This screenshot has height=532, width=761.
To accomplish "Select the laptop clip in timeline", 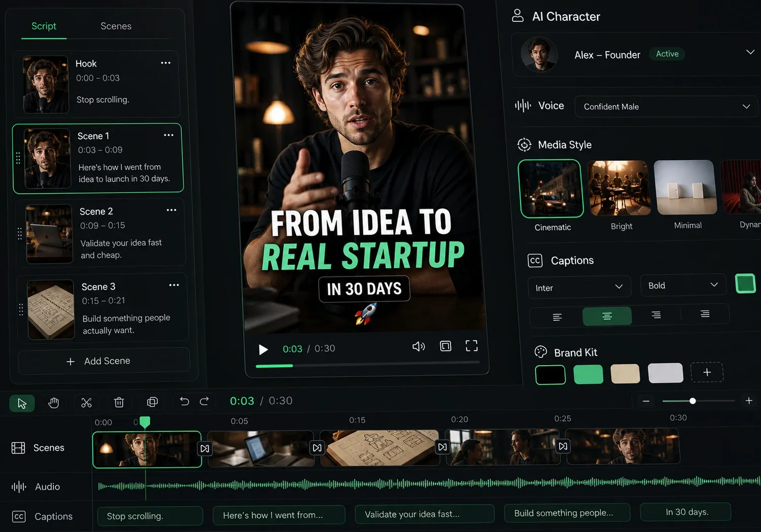I will (261, 449).
